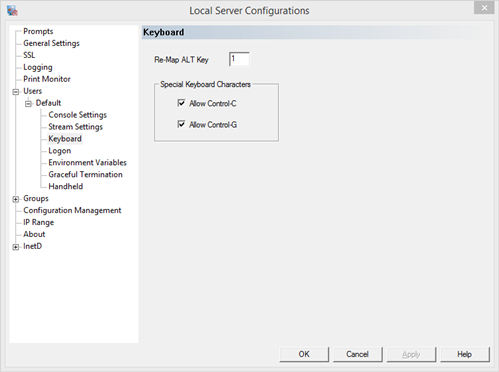Click the Apply button
The width and height of the screenshot is (499, 372).
click(x=411, y=354)
